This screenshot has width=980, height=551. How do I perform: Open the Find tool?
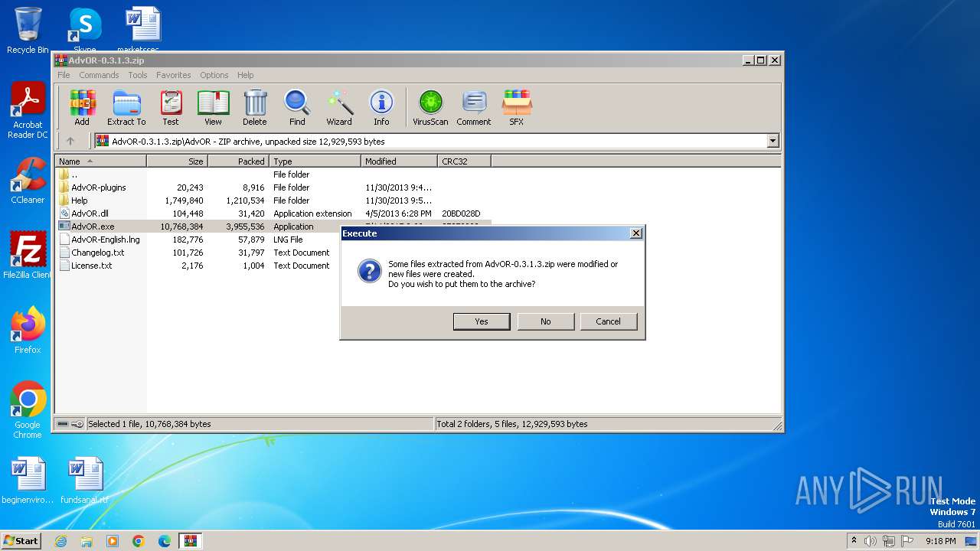297,107
